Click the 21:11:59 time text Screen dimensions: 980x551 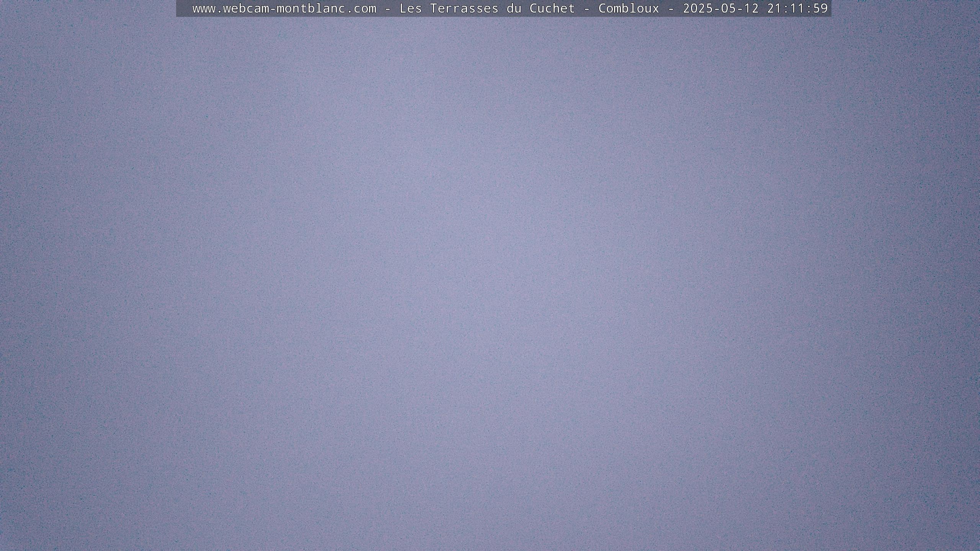(x=797, y=8)
